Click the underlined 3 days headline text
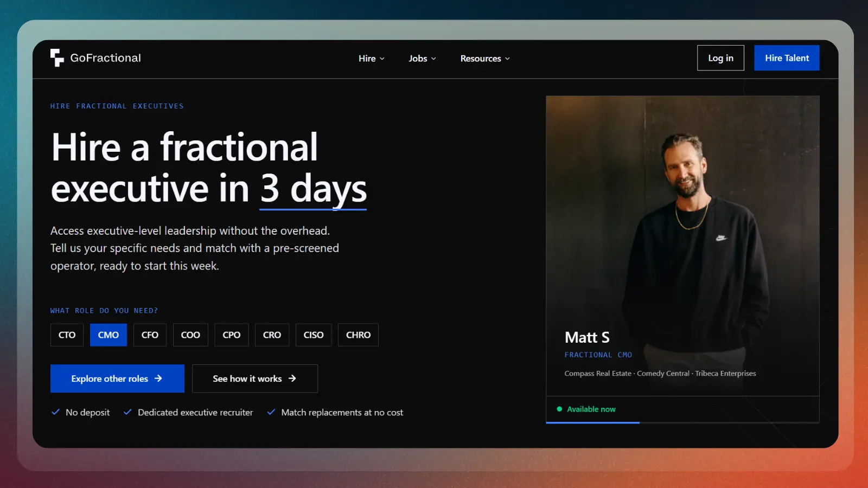This screenshot has height=488, width=868. pyautogui.click(x=313, y=189)
